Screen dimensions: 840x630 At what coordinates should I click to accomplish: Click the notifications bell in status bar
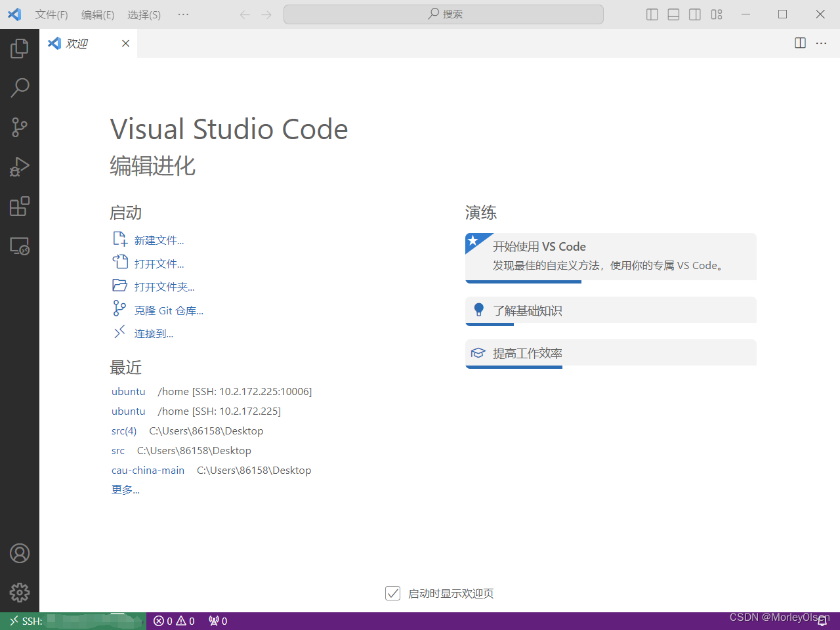point(822,621)
